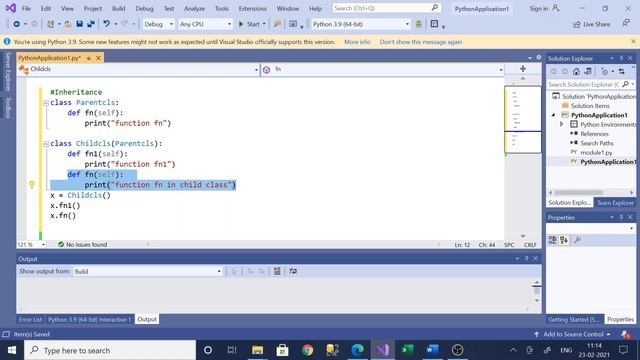Close the PythonApplication1.py editor tab
The height and width of the screenshot is (360, 640).
[x=98, y=58]
